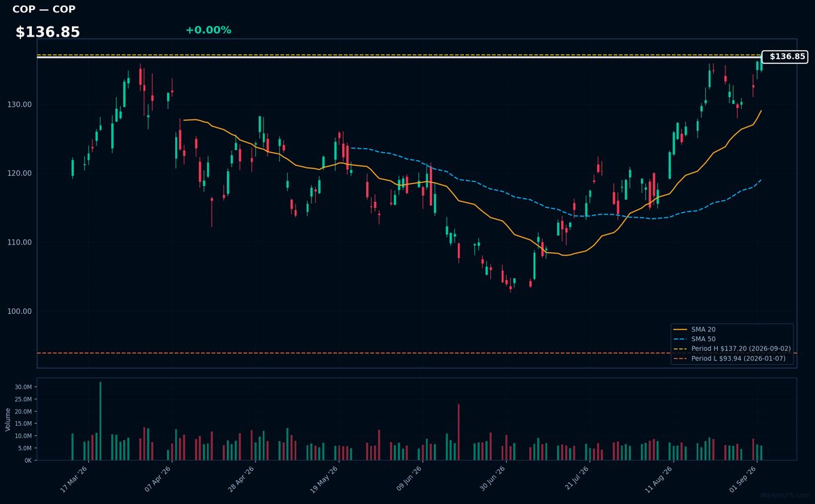Click the 09 Jun '26 date label
The height and width of the screenshot is (504, 815).
pos(409,480)
